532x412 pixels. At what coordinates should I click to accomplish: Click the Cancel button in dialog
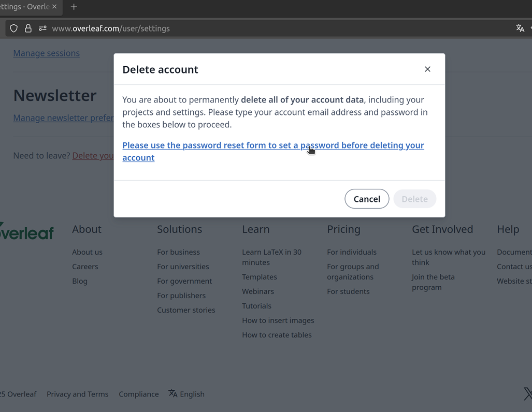click(367, 199)
